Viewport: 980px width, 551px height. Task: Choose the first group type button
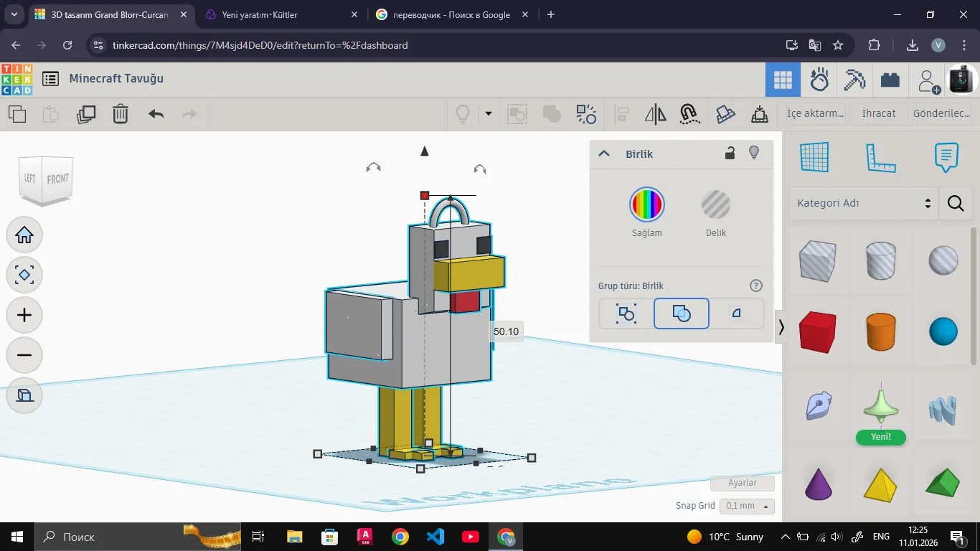coord(626,314)
